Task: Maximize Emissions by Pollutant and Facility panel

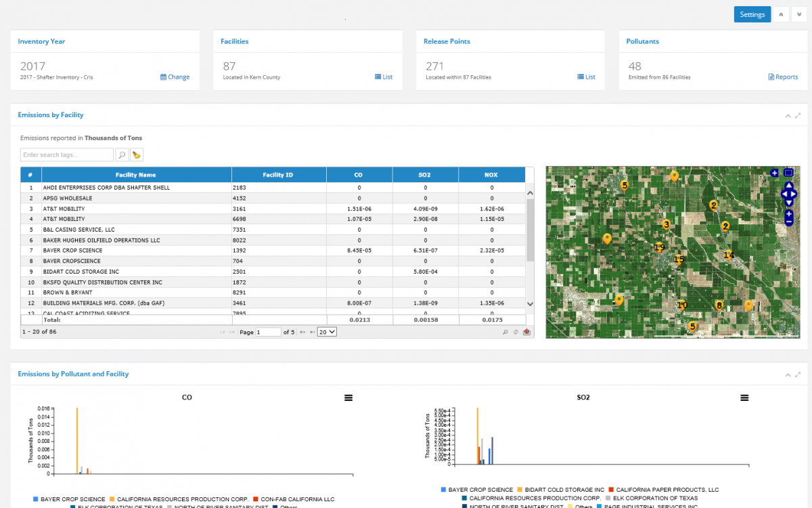Action: click(798, 375)
